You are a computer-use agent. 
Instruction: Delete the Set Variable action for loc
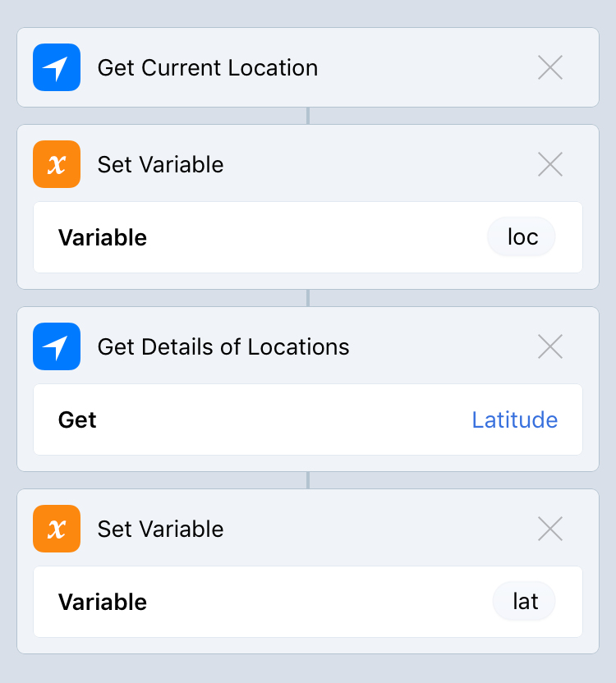[549, 164]
